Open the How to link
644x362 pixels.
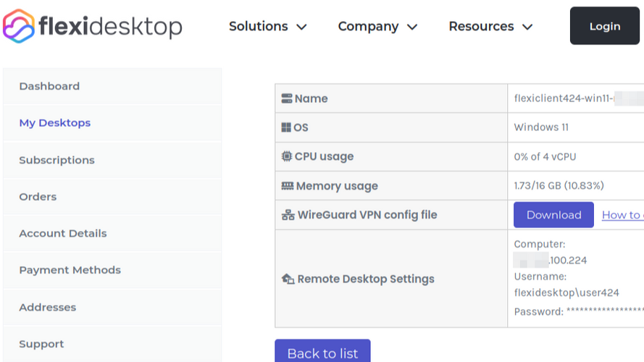point(623,214)
